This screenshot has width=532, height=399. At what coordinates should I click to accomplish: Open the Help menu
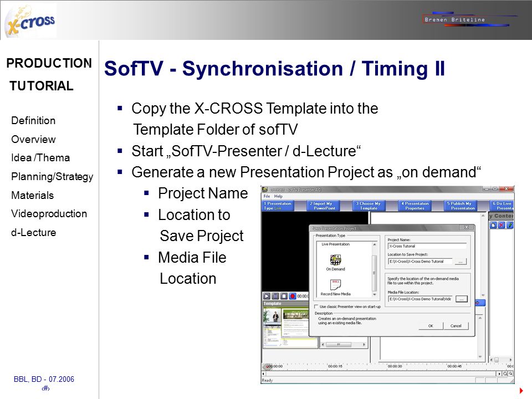click(278, 196)
